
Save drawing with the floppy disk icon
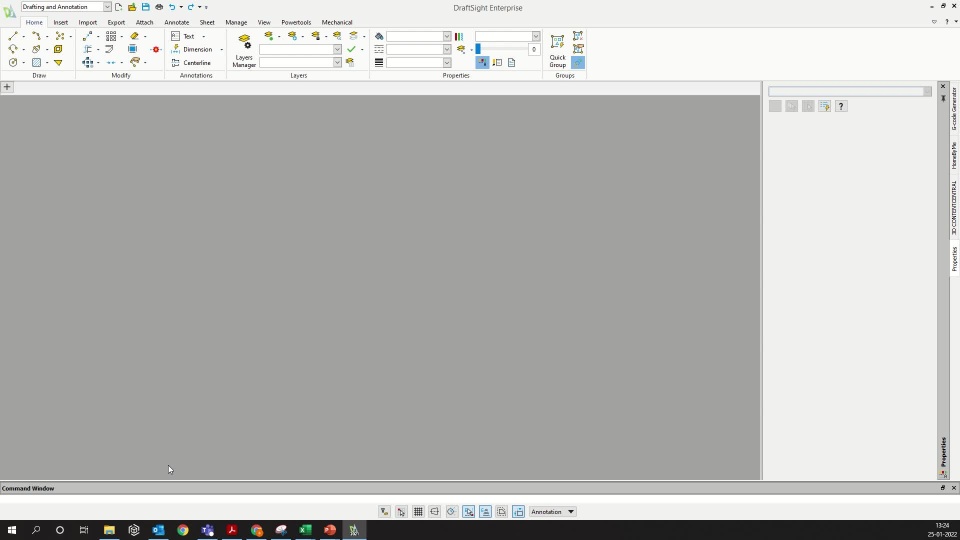(x=146, y=7)
